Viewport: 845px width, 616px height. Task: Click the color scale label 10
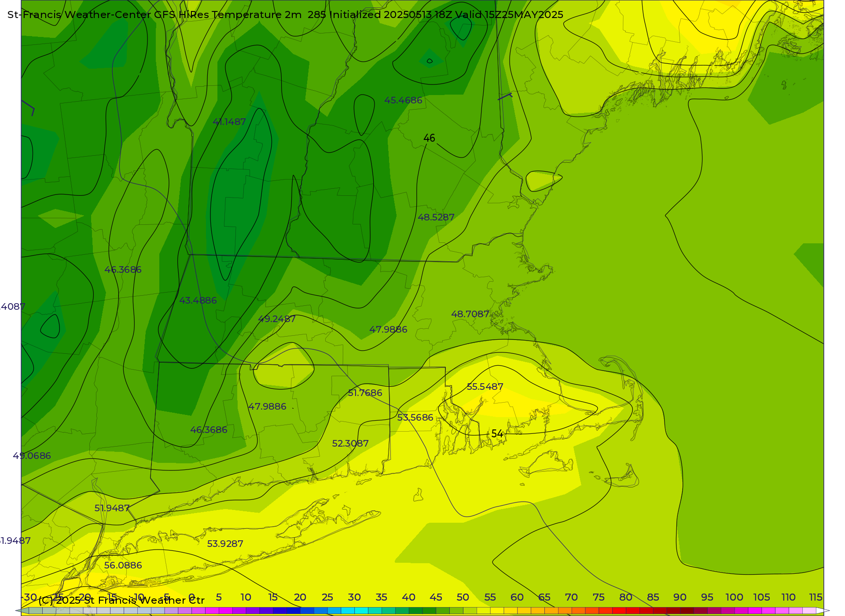tap(246, 598)
